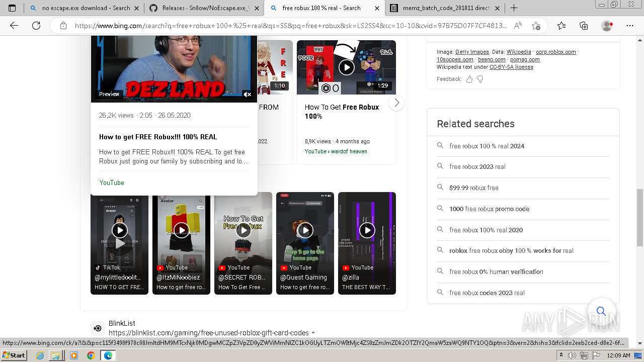Image resolution: width=644 pixels, height=362 pixels.
Task: Open the BlinkList result title
Action: (x=122, y=323)
